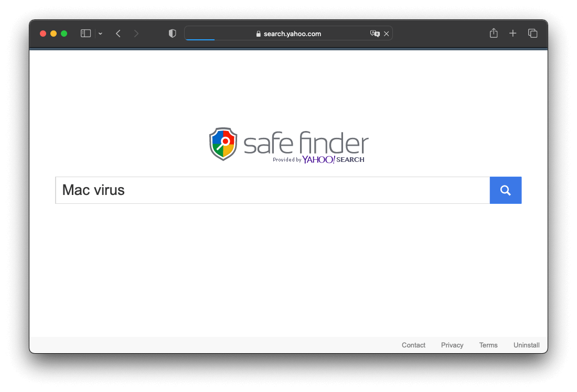Click the safe finder shield logo

[x=223, y=144]
